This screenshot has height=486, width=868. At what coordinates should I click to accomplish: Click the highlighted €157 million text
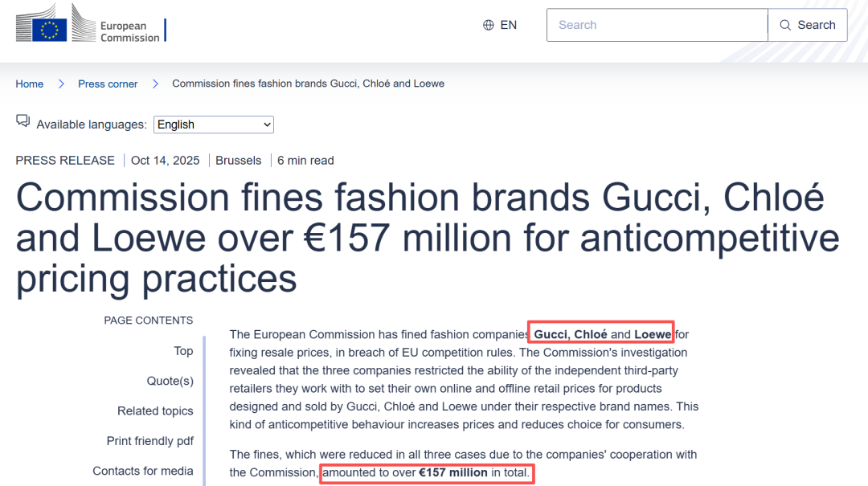click(453, 472)
